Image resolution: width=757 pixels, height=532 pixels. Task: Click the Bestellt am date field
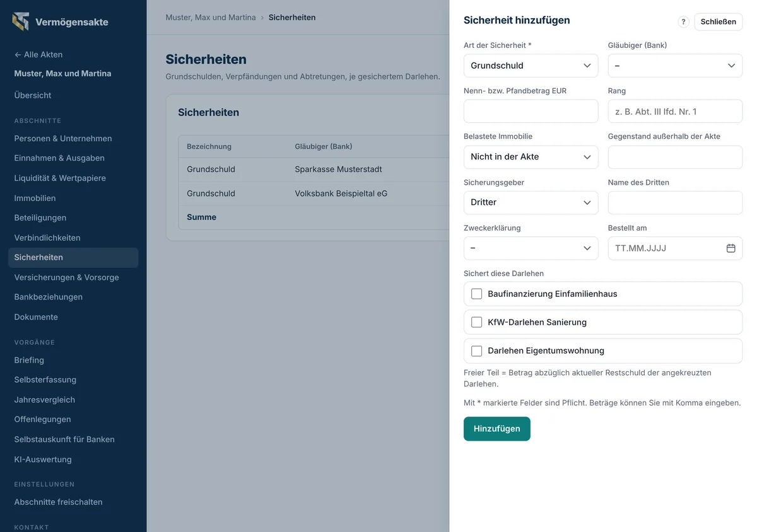pyautogui.click(x=675, y=248)
